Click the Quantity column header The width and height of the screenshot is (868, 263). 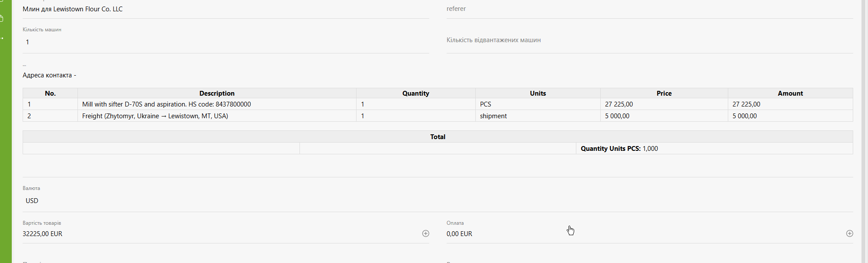(415, 93)
